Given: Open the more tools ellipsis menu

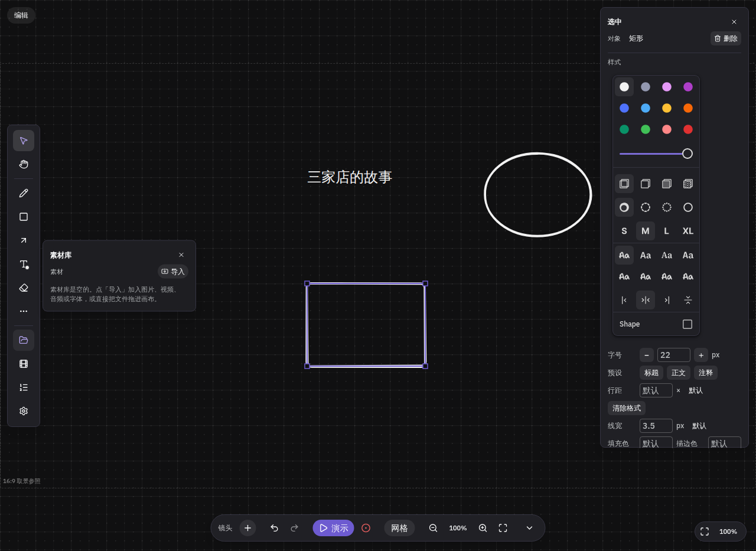Looking at the screenshot, I should click(x=24, y=311).
